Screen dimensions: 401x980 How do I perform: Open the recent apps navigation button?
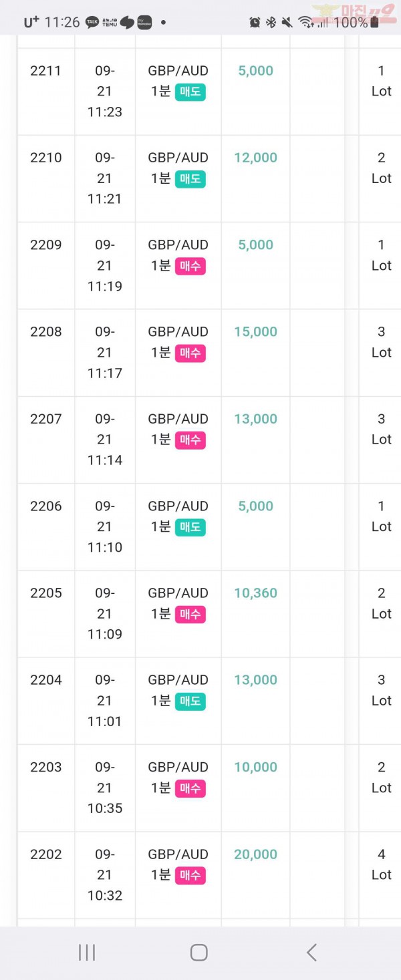pyautogui.click(x=87, y=953)
